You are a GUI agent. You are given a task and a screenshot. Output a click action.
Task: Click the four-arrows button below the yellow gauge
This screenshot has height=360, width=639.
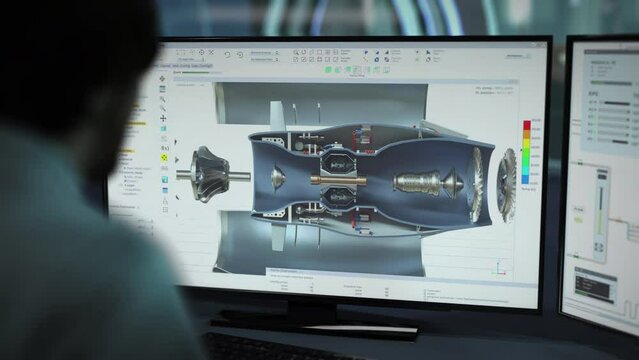click(599, 247)
